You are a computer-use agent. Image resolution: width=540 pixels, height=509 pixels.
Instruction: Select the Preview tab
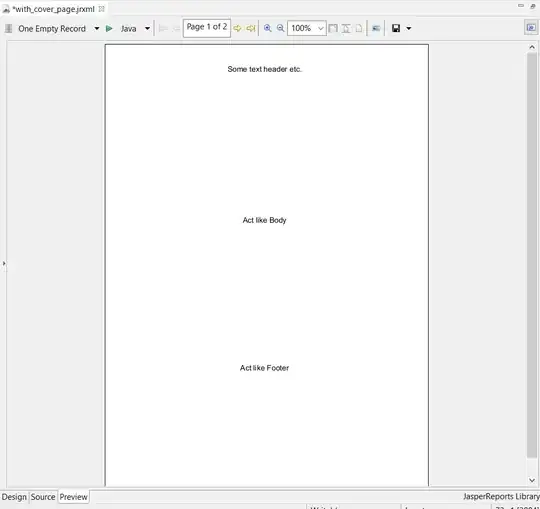pos(73,497)
